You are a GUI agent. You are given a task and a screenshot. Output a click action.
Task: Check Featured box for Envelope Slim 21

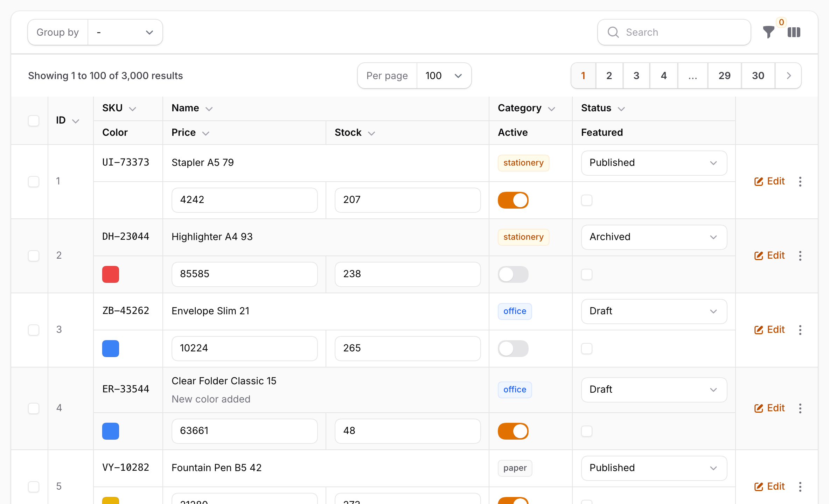pos(587,349)
